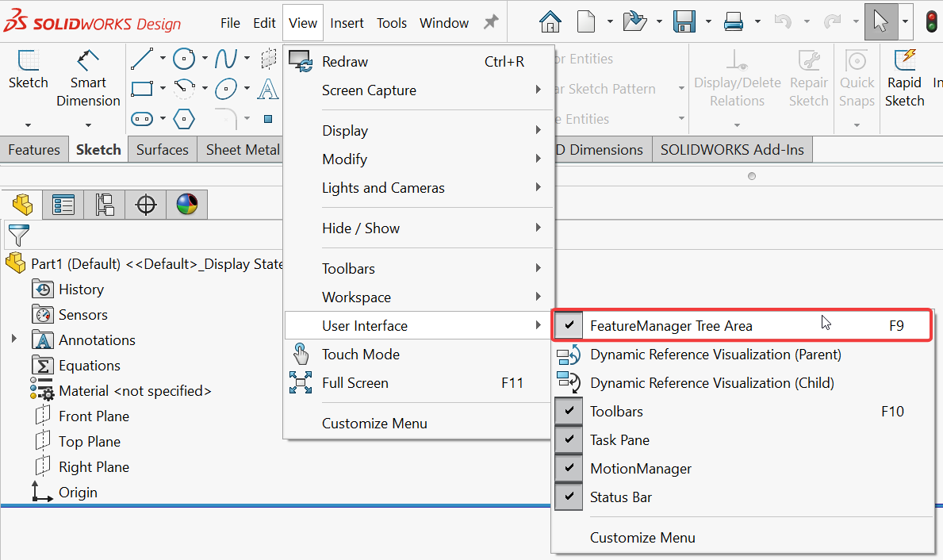Open the Line tool dropdown arrow
Screen dimensions: 943x560
point(163,59)
